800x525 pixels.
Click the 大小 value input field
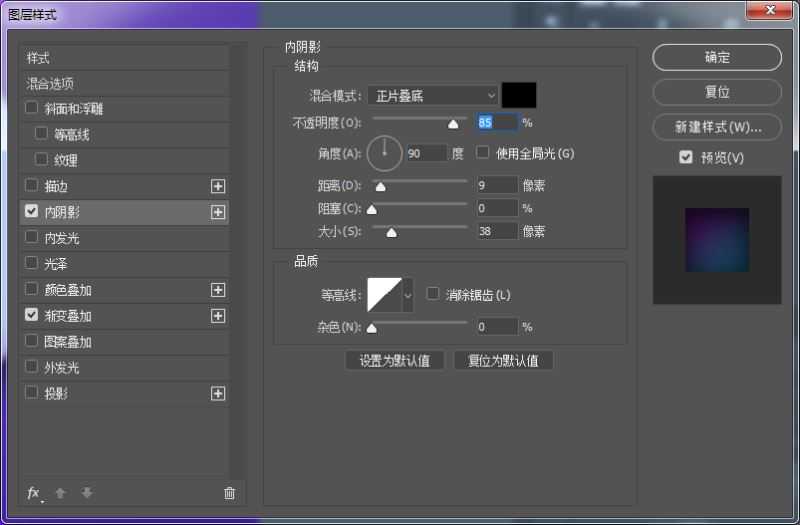[496, 231]
